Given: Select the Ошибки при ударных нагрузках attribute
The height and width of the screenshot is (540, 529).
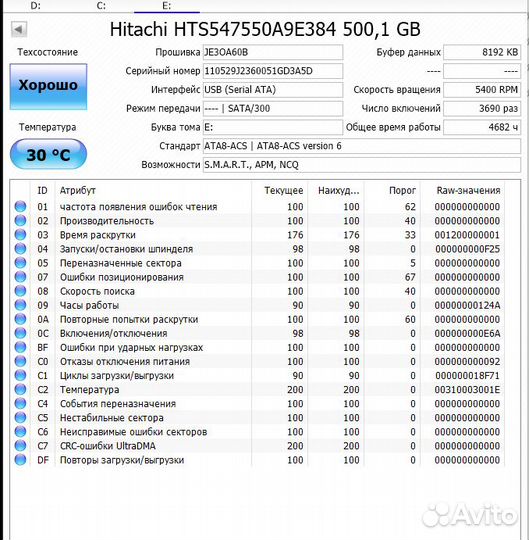Looking at the screenshot, I should (132, 347).
